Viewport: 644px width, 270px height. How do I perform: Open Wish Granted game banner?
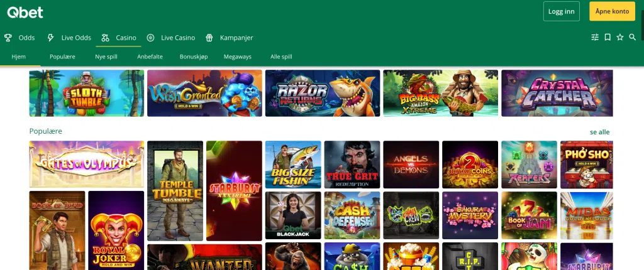(x=204, y=93)
